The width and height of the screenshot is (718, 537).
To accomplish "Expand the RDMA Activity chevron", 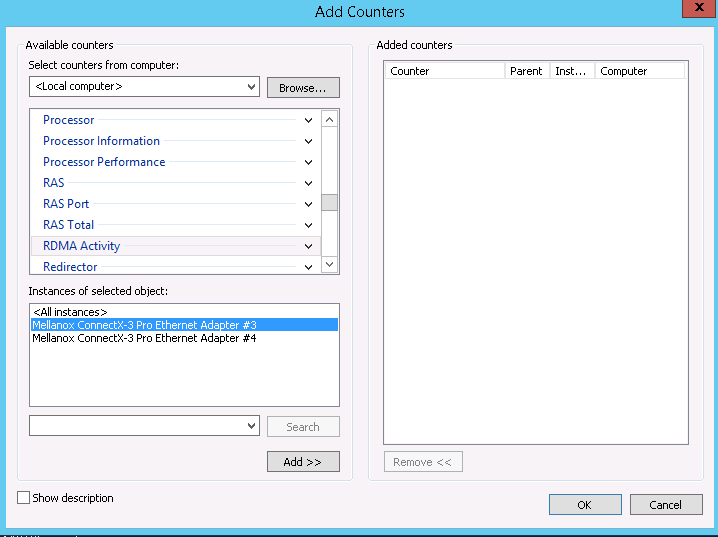I will 308,246.
